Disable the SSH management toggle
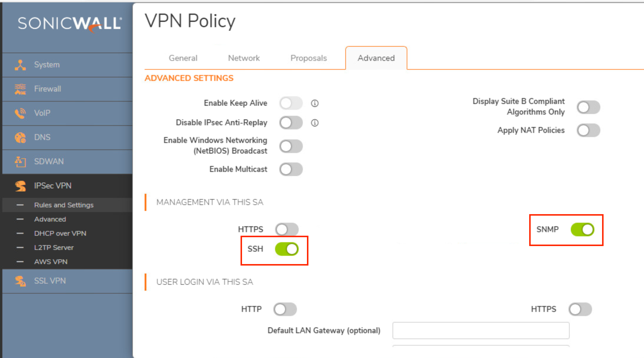 pos(287,249)
